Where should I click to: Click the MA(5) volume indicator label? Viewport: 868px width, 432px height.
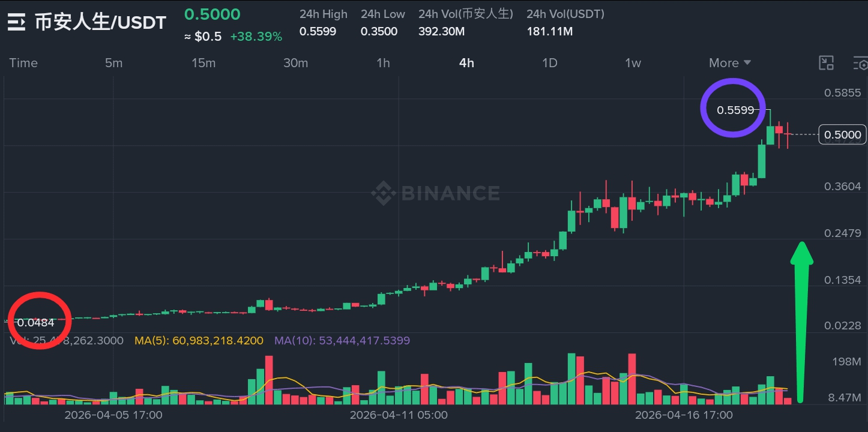click(199, 341)
